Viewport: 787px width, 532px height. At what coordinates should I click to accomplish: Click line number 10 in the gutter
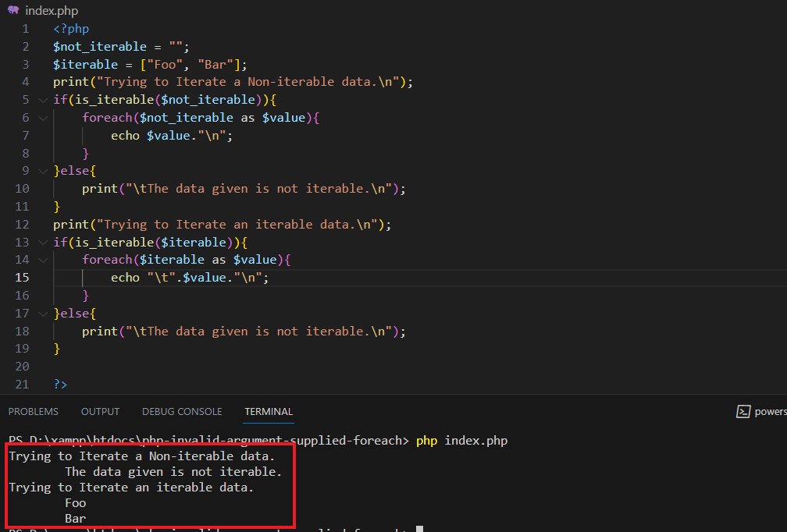[22, 188]
